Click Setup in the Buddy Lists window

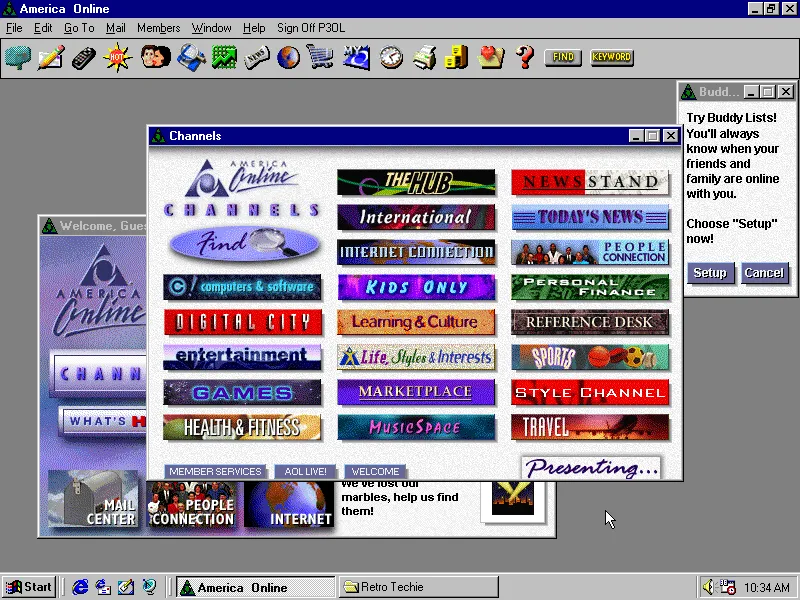click(710, 272)
